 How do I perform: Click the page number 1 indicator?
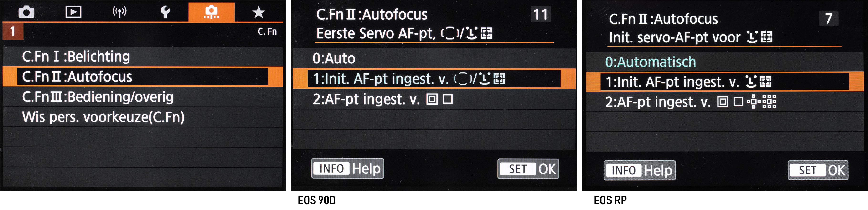[x=13, y=31]
